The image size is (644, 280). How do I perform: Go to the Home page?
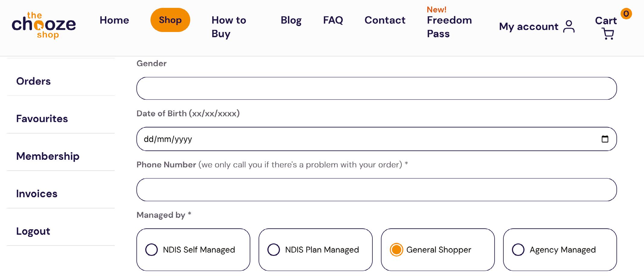114,20
